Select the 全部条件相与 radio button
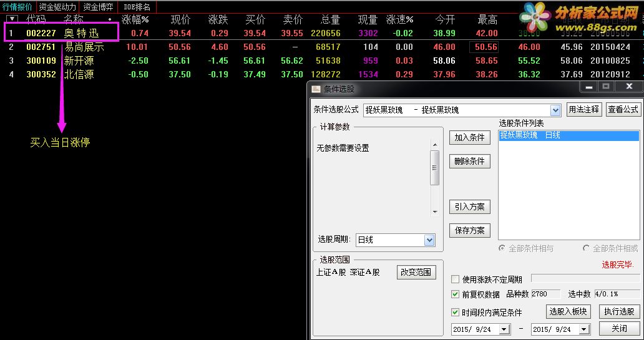The height and width of the screenshot is (340, 644). pyautogui.click(x=502, y=248)
